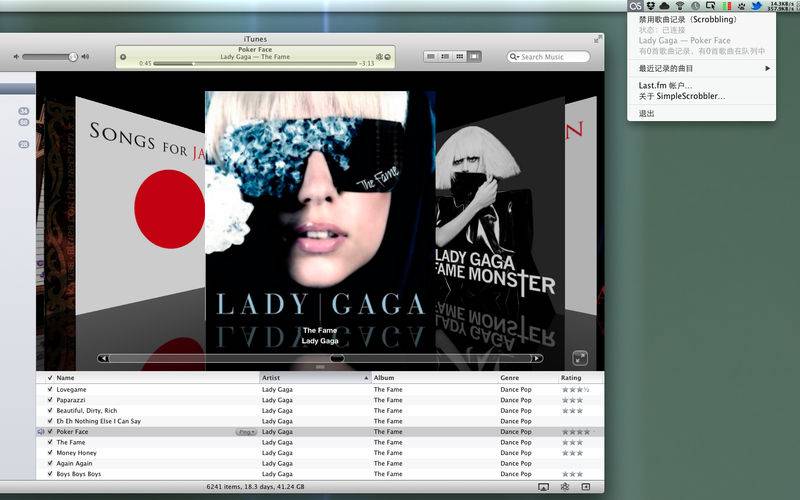Click the paw print menu bar icon
The width and height of the screenshot is (800, 500).
742,6
